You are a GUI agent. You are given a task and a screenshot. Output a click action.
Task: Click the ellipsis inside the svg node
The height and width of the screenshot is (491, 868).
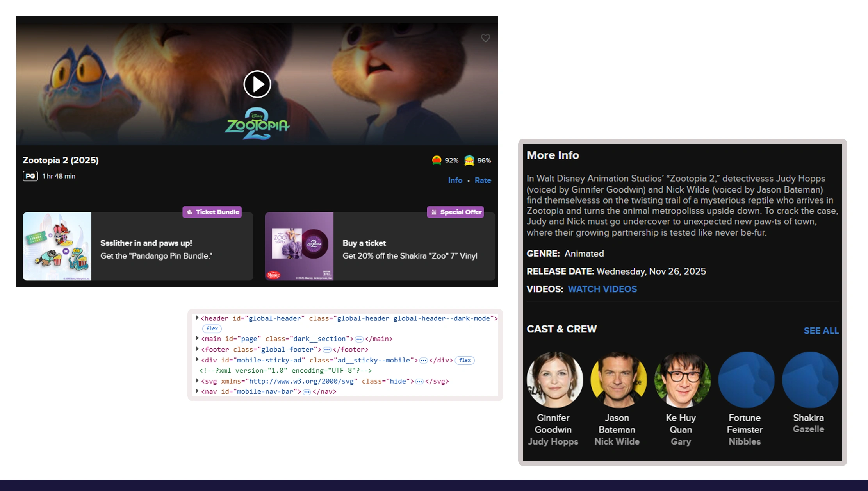tap(419, 381)
